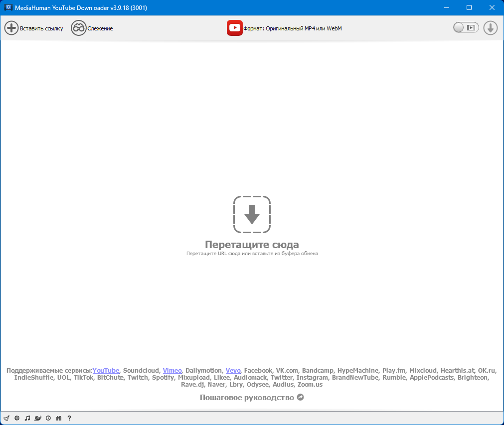Open settings via the gear icon
Image resolution: width=504 pixels, height=425 pixels.
(17, 418)
